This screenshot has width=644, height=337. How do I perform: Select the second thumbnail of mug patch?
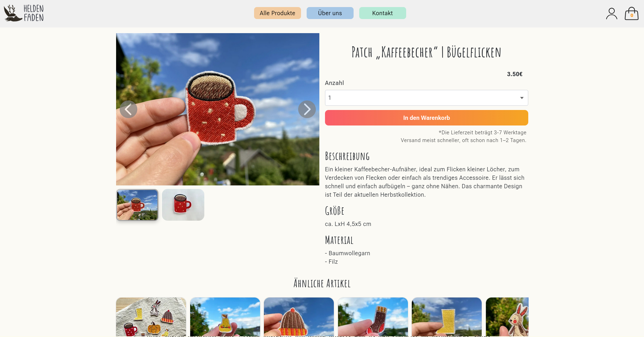(183, 205)
